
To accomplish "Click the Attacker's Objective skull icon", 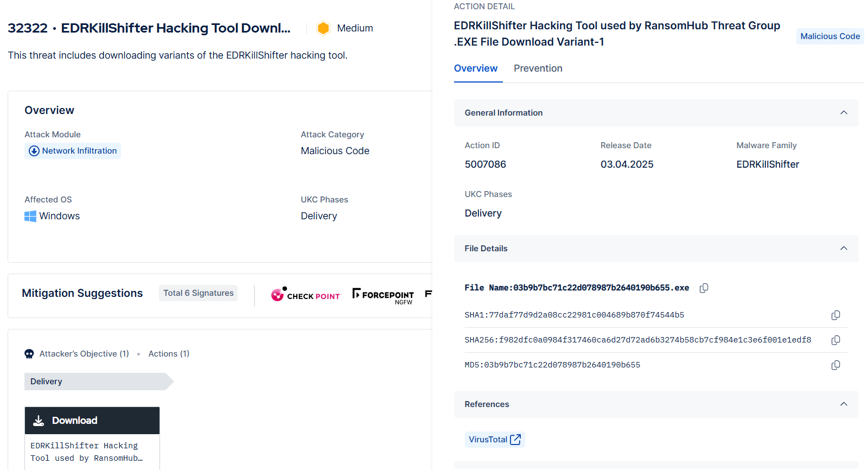I will [29, 354].
